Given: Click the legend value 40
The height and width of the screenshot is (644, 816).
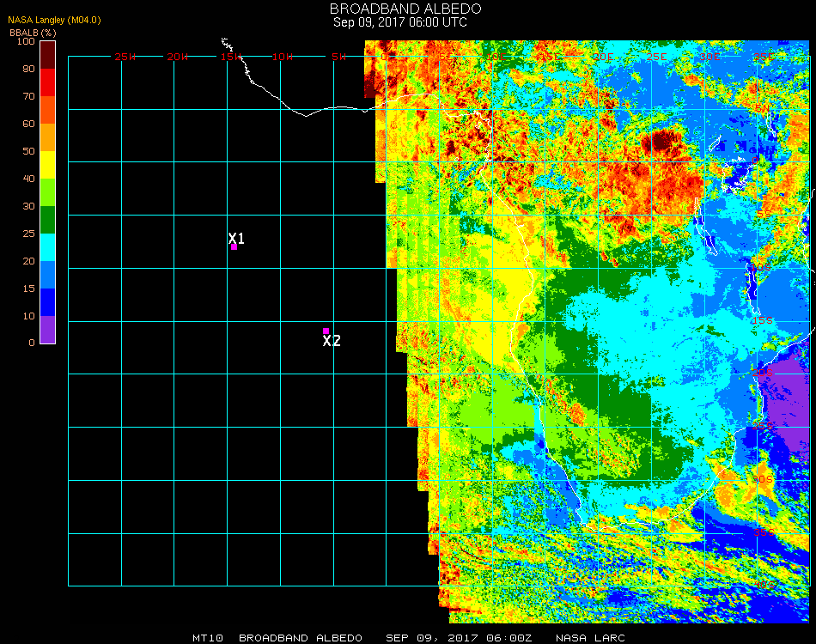Looking at the screenshot, I should pos(28,179).
